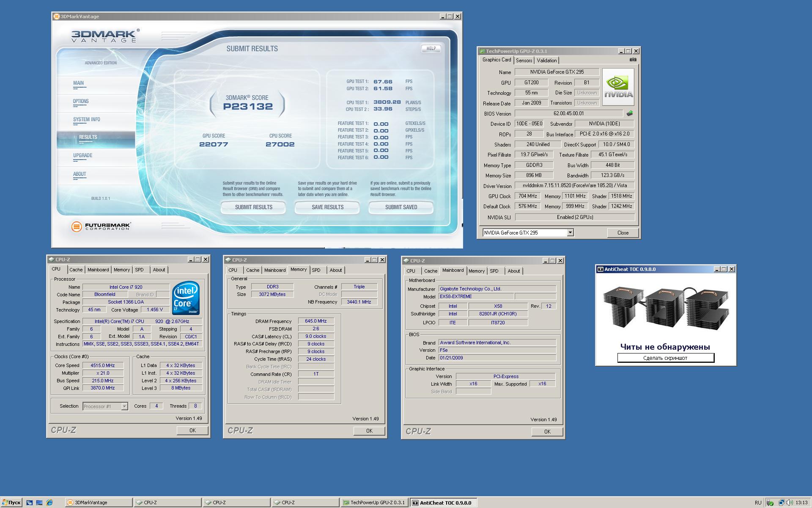Open Memory tab in CPU-Z mainboard window
The width and height of the screenshot is (812, 508).
point(477,271)
